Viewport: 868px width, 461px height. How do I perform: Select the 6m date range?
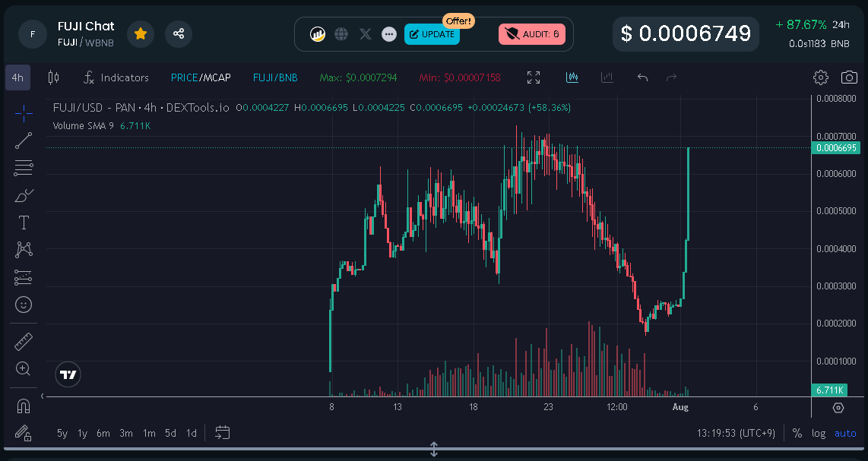click(x=103, y=433)
